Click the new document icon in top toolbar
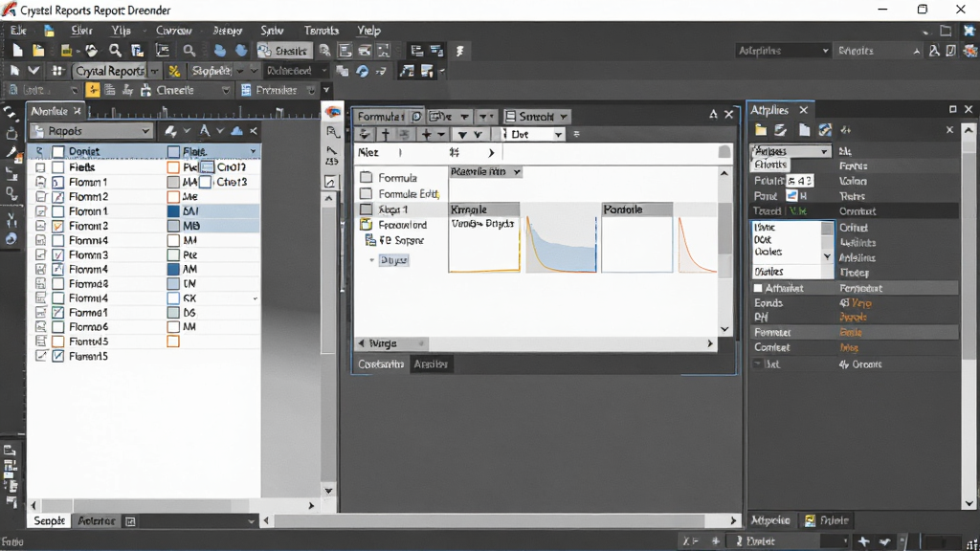 (17, 52)
